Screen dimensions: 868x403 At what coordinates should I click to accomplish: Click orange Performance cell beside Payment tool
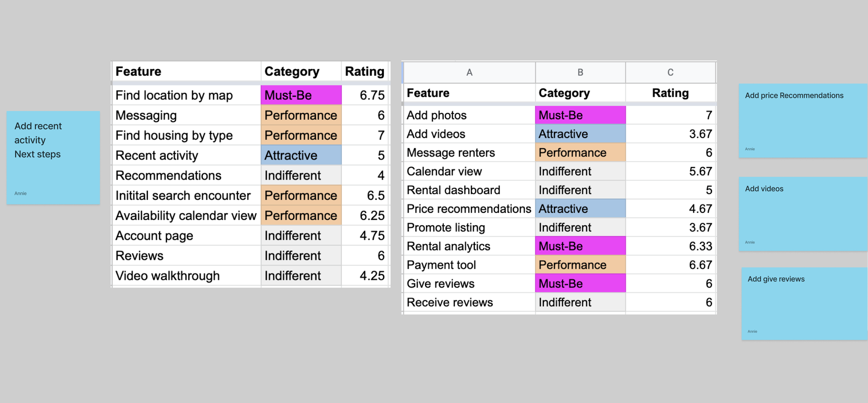[x=580, y=265]
